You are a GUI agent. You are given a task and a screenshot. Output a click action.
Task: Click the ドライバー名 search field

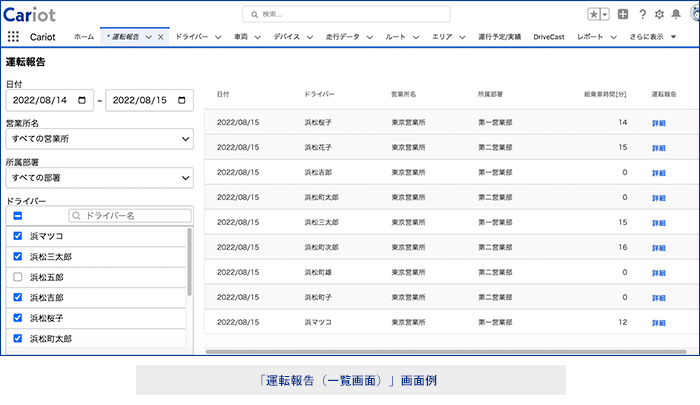coord(130,215)
